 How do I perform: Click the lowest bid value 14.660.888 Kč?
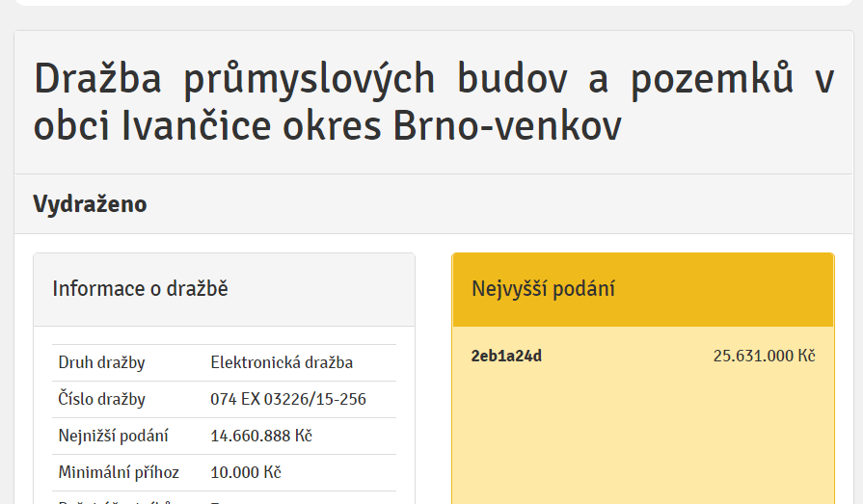(x=261, y=436)
